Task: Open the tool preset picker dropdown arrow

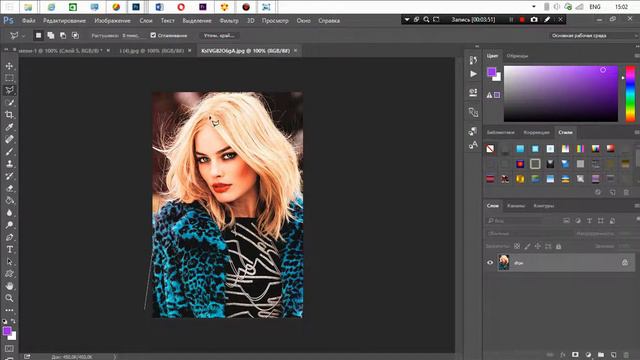Action: 23,36
